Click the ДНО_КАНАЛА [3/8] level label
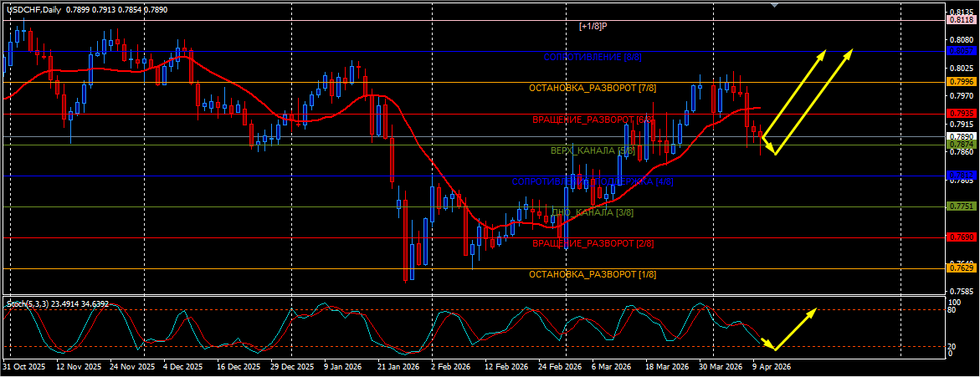The width and height of the screenshot is (980, 377). [592, 213]
